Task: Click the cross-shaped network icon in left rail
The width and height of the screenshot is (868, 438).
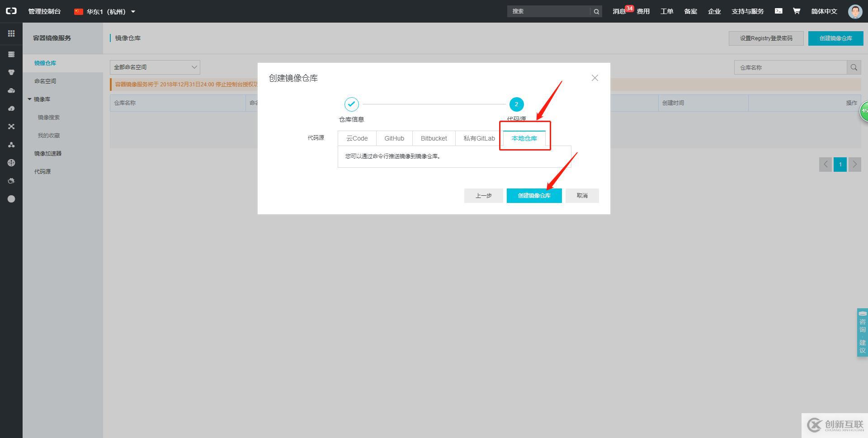Action: (x=11, y=127)
